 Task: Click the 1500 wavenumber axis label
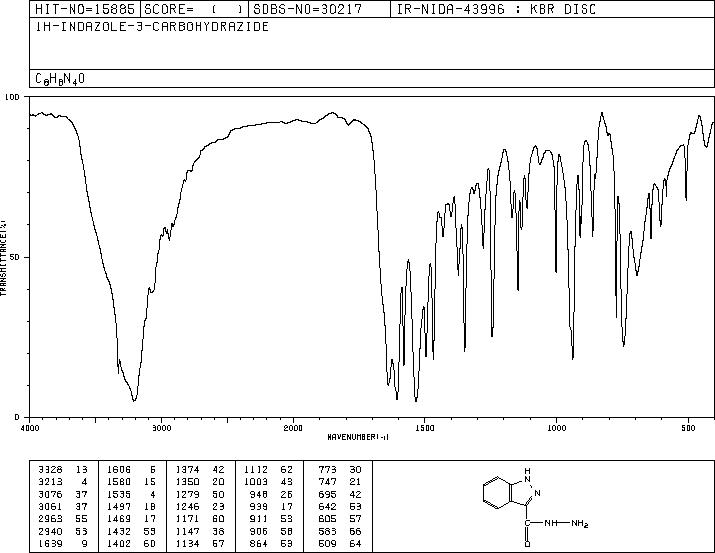pos(425,428)
